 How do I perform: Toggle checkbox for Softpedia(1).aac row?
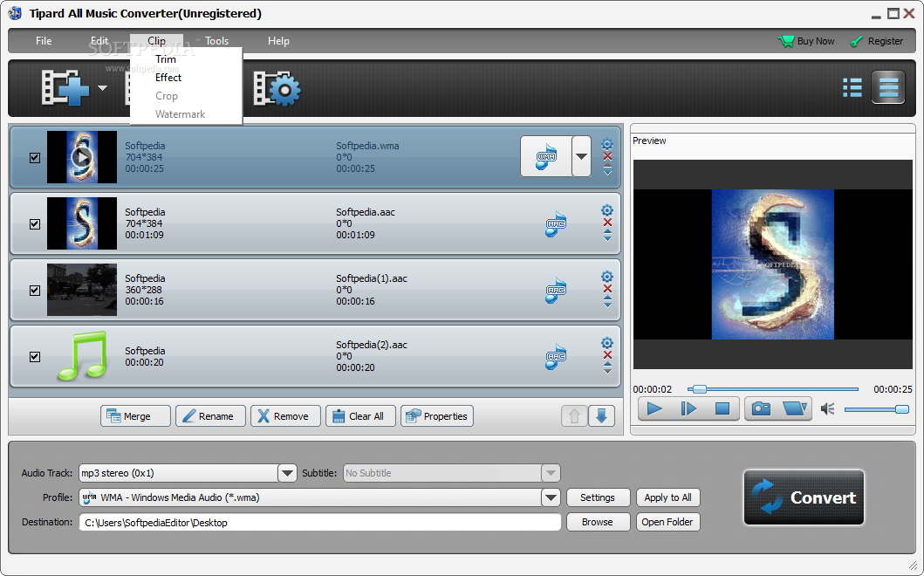tap(35, 291)
